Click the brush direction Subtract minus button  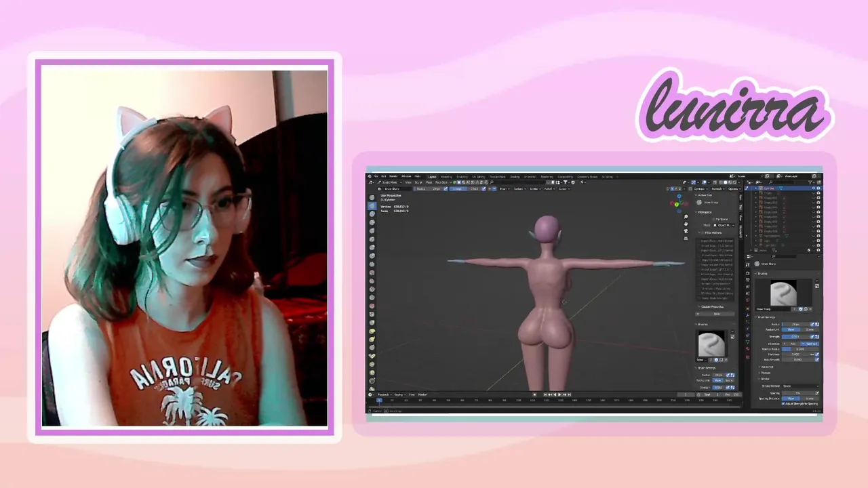[494, 188]
